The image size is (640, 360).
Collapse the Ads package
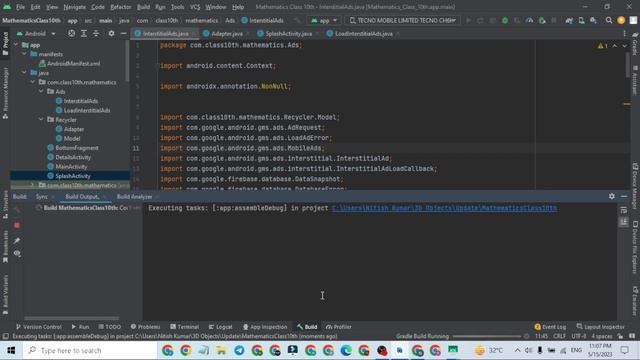(x=41, y=91)
